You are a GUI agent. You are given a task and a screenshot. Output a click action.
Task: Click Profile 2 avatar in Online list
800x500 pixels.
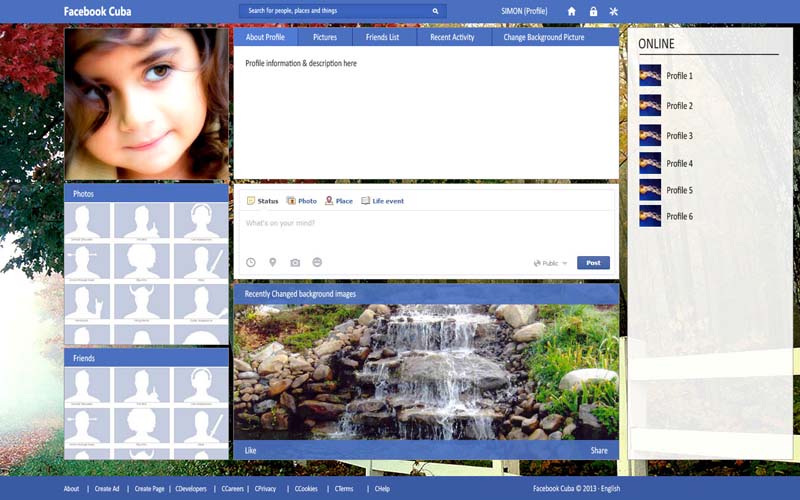coord(650,106)
